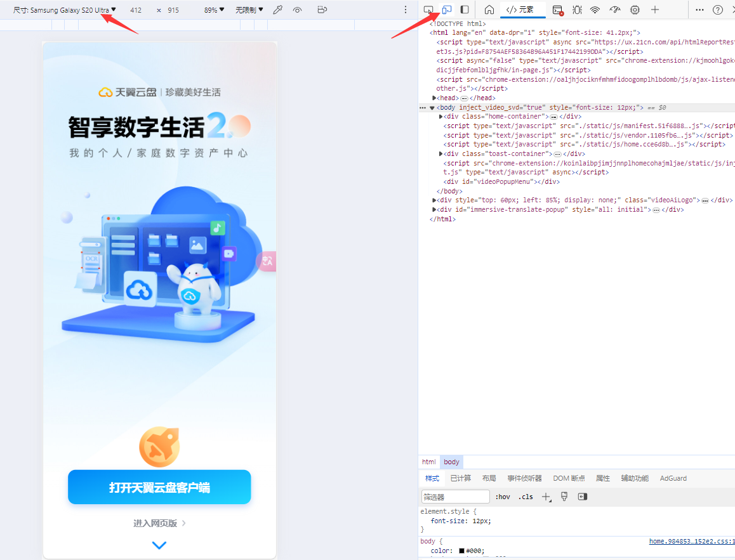Open device toolbar three-dot options menu
Screen dimensions: 735x560
coord(406,10)
